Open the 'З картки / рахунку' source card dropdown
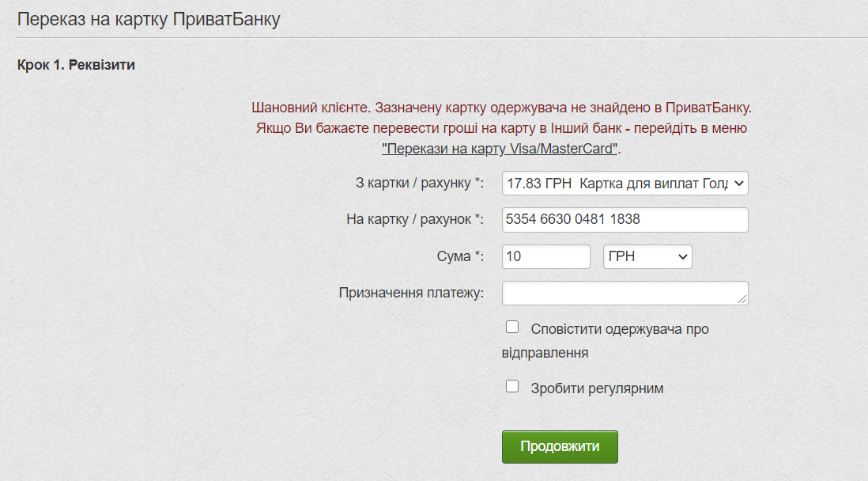868x481 pixels. pos(625,184)
